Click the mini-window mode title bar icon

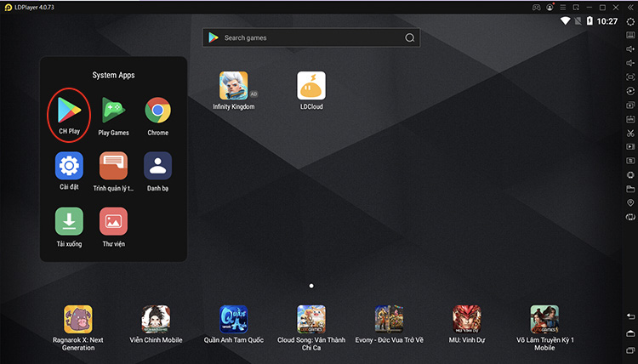click(576, 8)
